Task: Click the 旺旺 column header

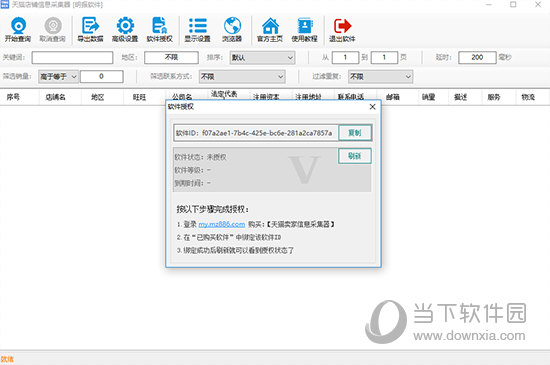Action: click(x=139, y=97)
